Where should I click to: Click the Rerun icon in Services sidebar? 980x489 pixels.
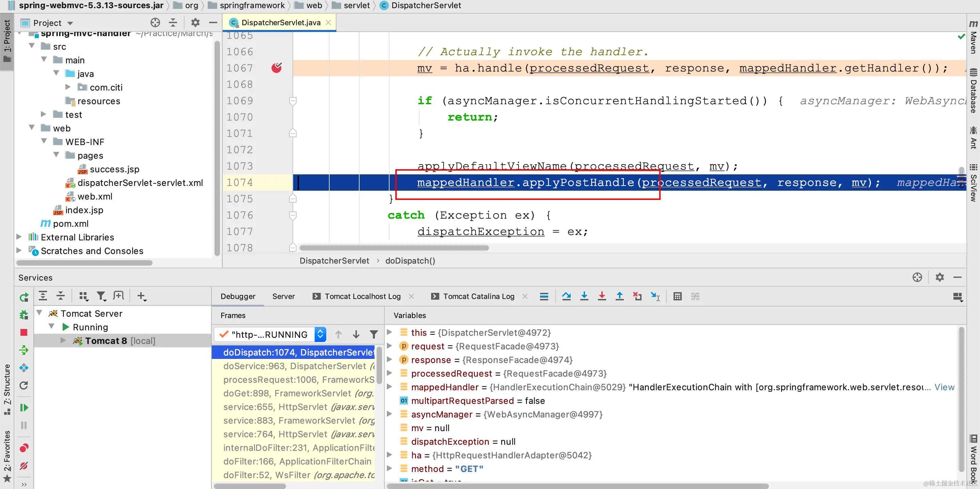pos(24,297)
